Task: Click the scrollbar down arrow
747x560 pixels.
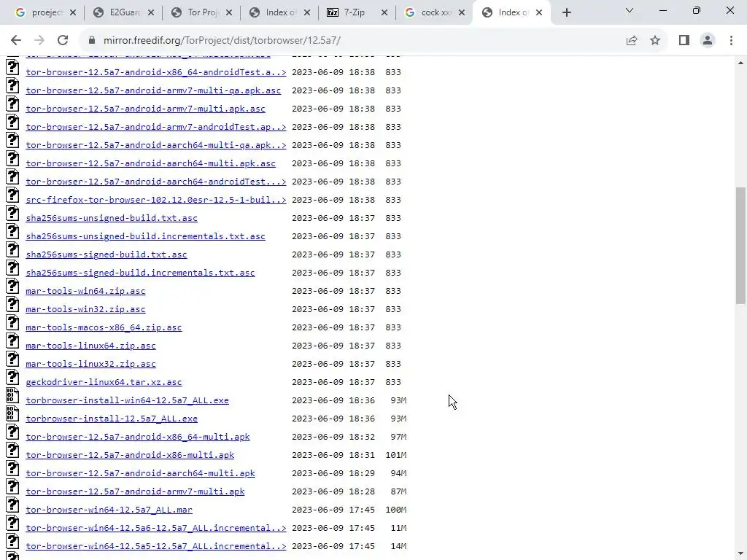Action: pyautogui.click(x=740, y=553)
